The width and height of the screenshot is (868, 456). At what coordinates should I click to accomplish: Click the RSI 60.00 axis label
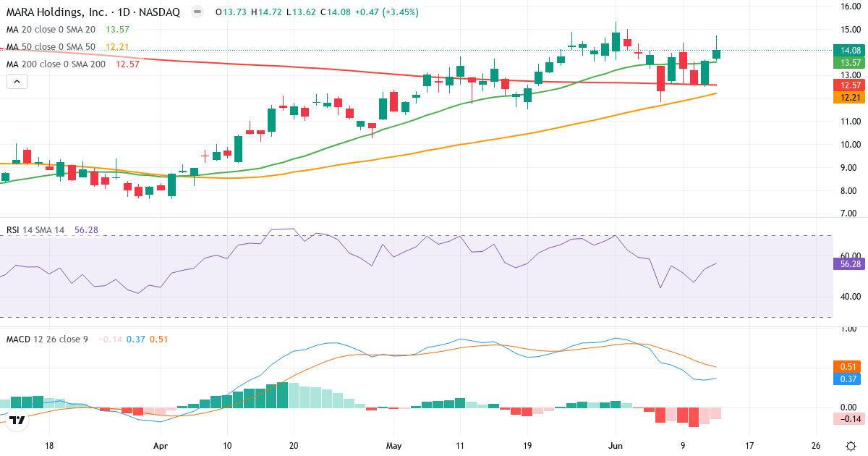(851, 256)
